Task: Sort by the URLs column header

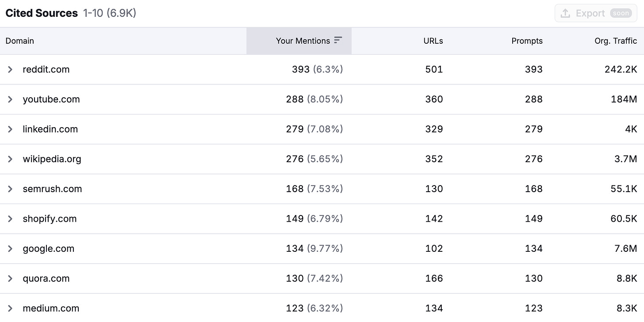Action: tap(433, 41)
